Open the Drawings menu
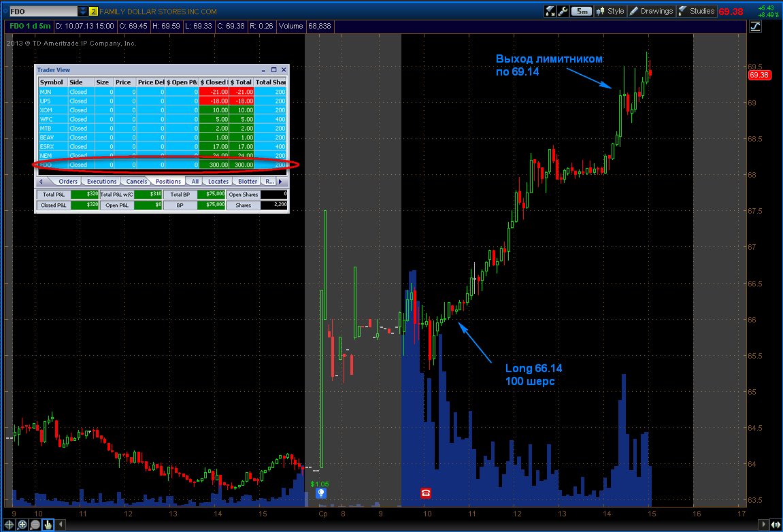Viewport: 783px width, 532px height. tap(651, 11)
